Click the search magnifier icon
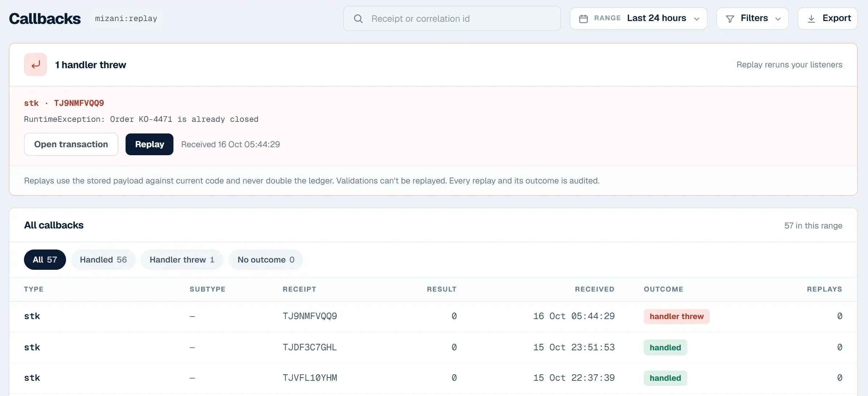Viewport: 868px width, 396px height. [x=358, y=18]
